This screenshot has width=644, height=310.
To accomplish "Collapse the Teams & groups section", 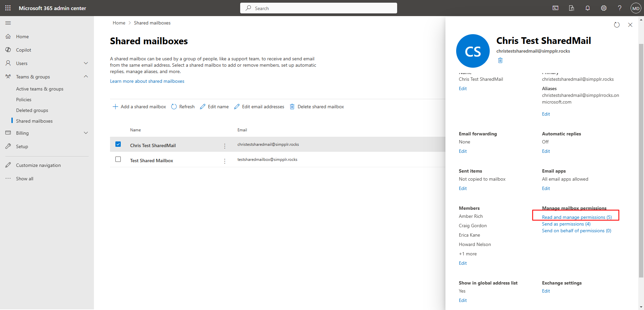I will click(86, 76).
